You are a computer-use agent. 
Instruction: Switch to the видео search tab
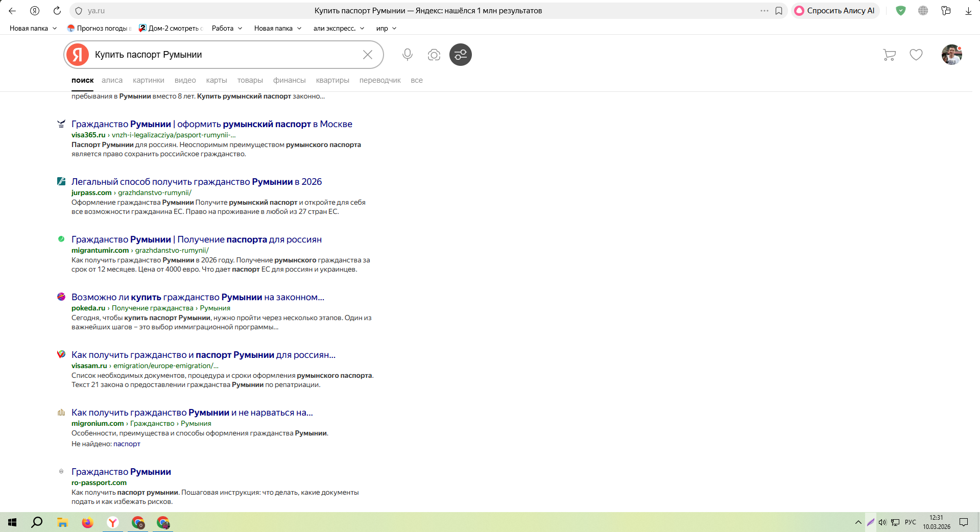click(185, 80)
